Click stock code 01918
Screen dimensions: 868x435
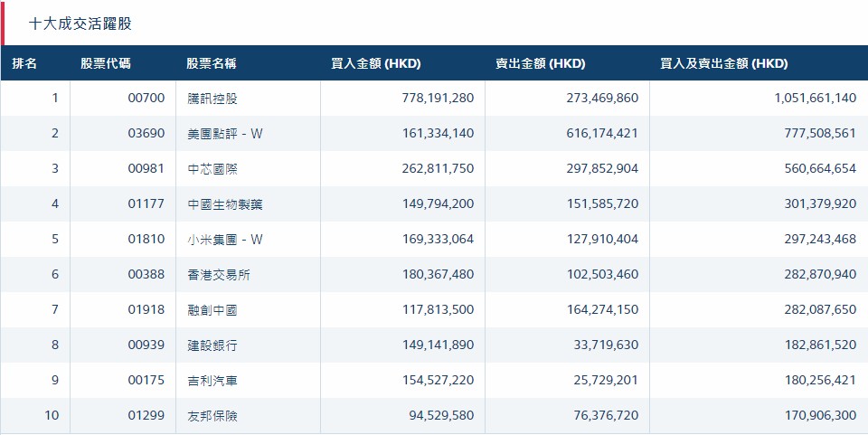pyautogui.click(x=146, y=309)
